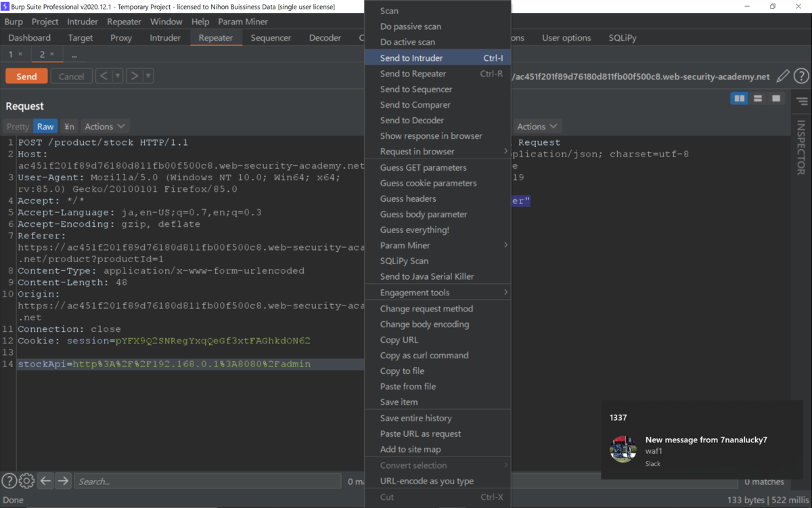Image resolution: width=812 pixels, height=508 pixels.
Task: Open search help question mark icon at bottom
Action: [9, 481]
